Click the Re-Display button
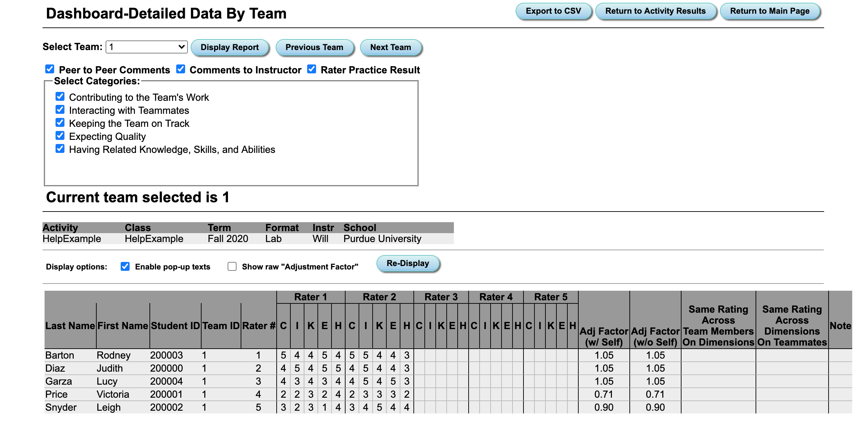The width and height of the screenshot is (868, 421). pyautogui.click(x=408, y=263)
